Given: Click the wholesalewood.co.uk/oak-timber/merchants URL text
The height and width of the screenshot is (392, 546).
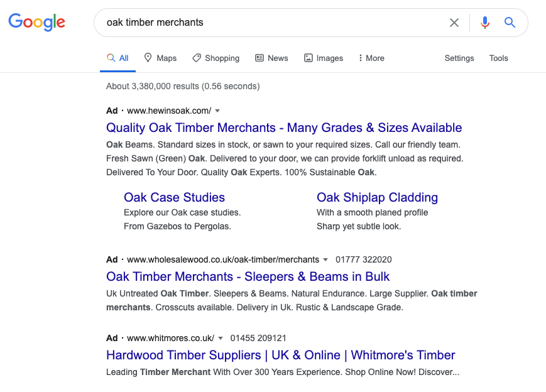Looking at the screenshot, I should tap(223, 259).
